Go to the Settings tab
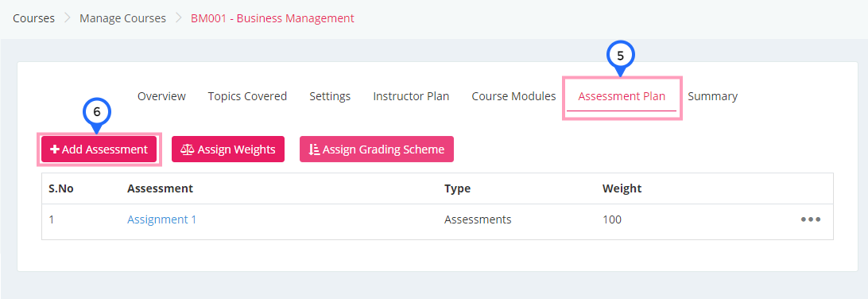Viewport: 868px width, 299px height. tap(330, 96)
